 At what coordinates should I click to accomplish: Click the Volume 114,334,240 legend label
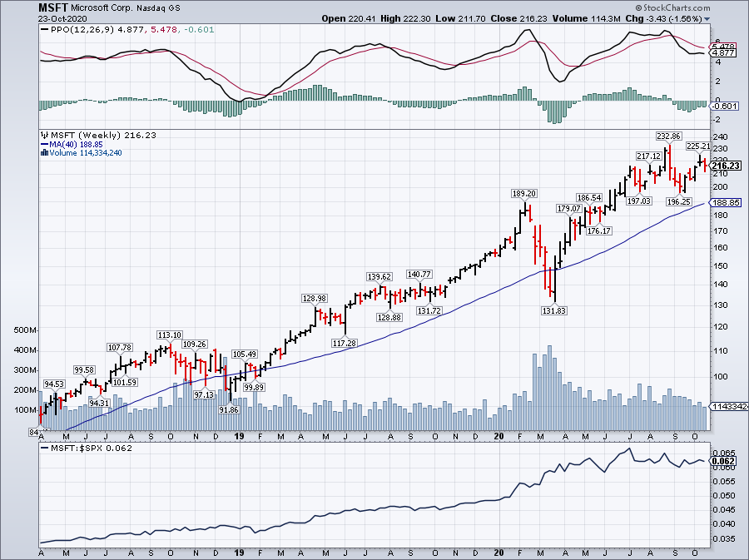(x=86, y=153)
